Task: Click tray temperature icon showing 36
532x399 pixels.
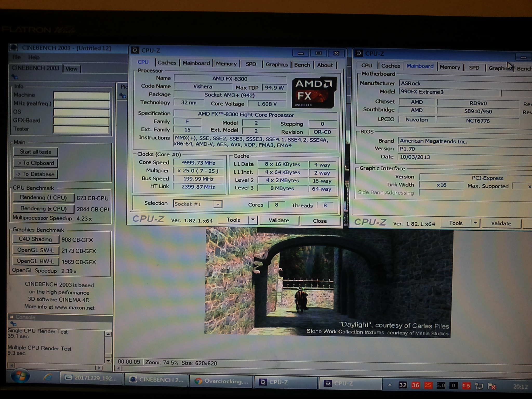Action: tap(415, 385)
